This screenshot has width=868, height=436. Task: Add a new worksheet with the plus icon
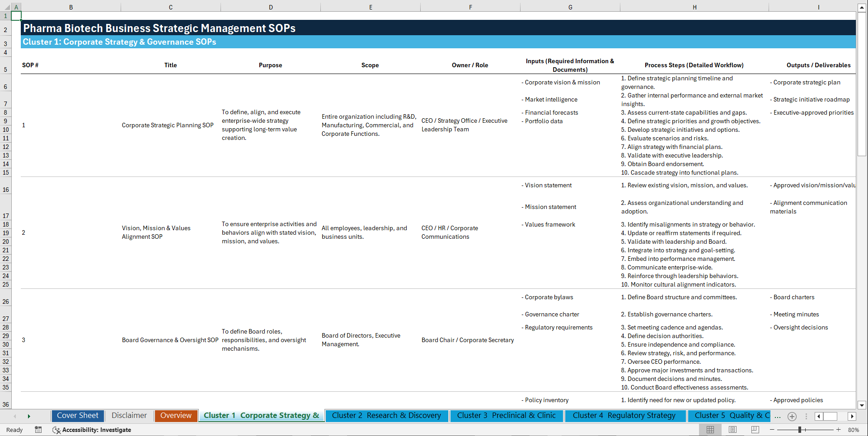pyautogui.click(x=792, y=416)
